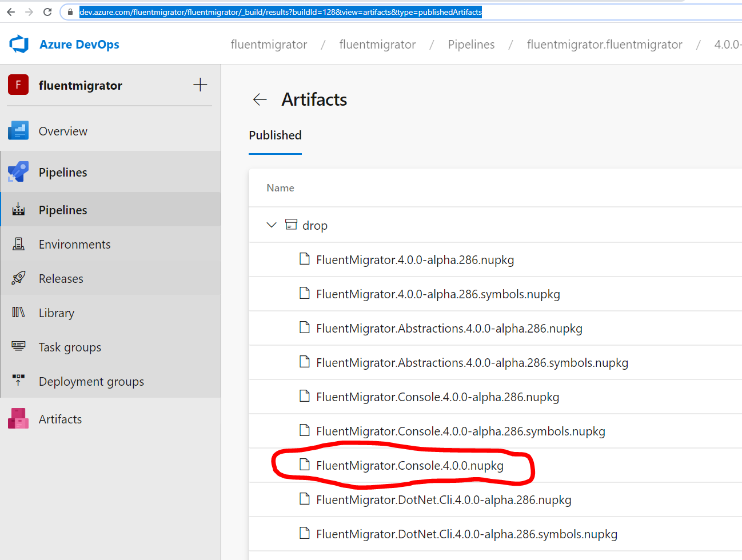Switch to the Published tab
742x560 pixels.
275,135
